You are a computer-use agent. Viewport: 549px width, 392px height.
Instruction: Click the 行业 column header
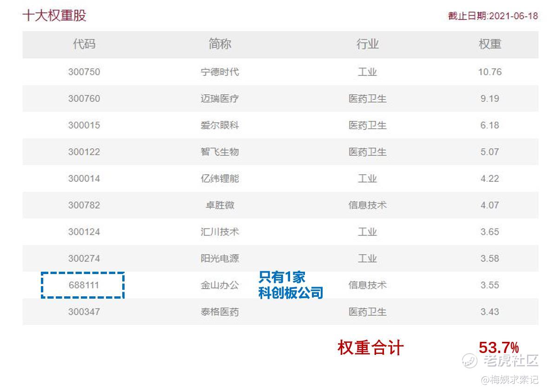tap(367, 44)
